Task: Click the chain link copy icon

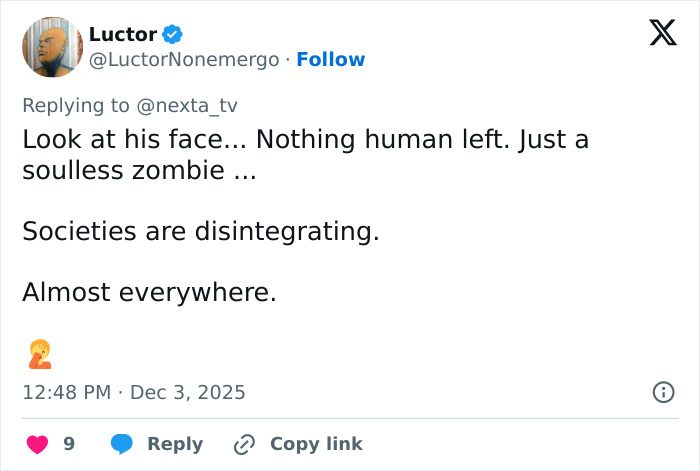Action: pos(245,443)
